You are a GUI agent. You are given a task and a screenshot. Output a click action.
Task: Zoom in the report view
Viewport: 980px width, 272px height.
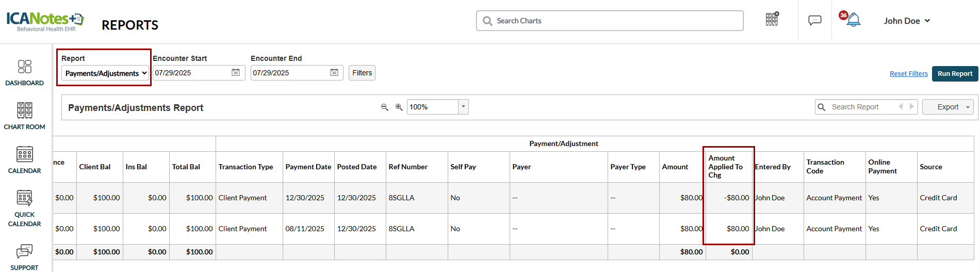(399, 107)
